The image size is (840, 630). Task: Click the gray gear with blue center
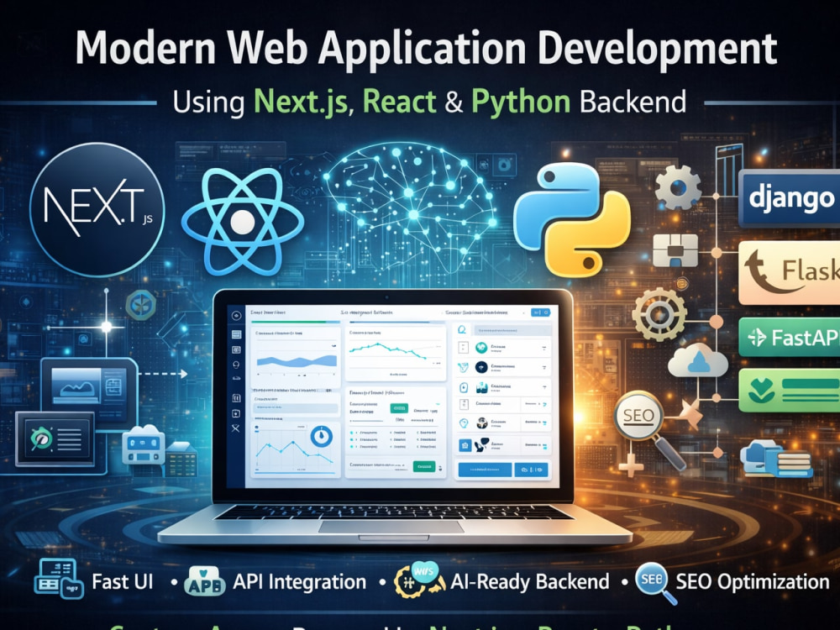click(678, 188)
